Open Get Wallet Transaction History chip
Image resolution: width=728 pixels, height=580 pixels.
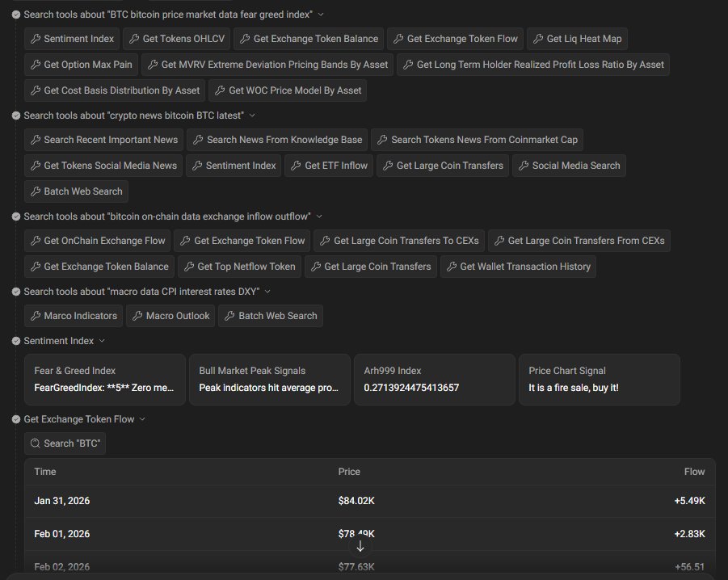coord(518,267)
